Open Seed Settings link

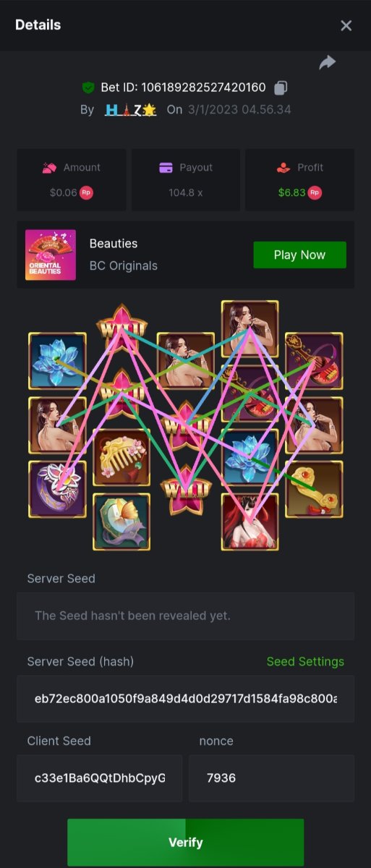pyautogui.click(x=305, y=661)
